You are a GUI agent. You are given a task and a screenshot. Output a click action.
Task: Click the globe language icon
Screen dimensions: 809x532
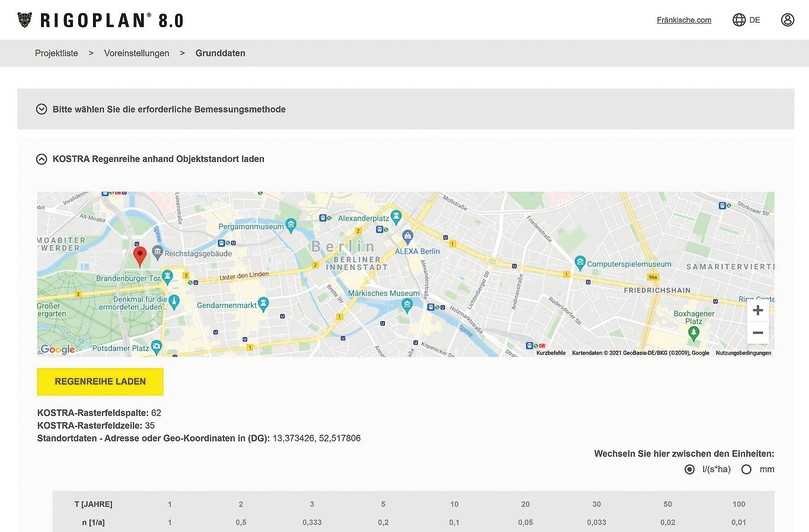(x=739, y=20)
